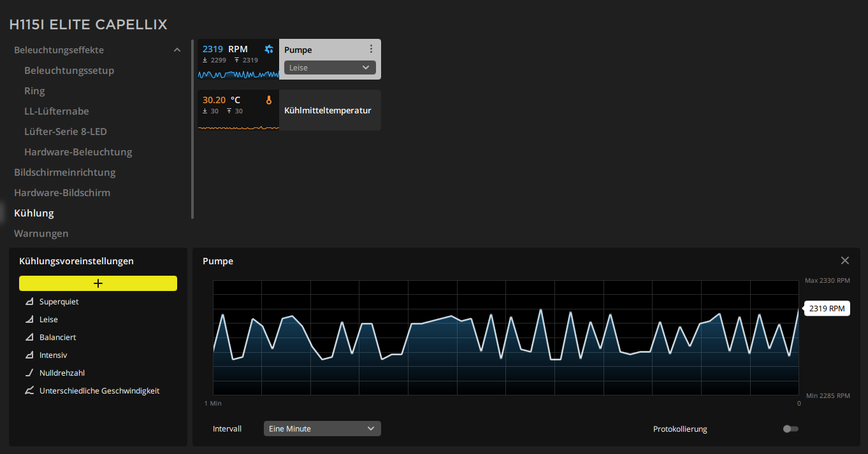The width and height of the screenshot is (868, 454).
Task: Select Lüfter-Serie 8-LED entry
Action: [x=66, y=132]
